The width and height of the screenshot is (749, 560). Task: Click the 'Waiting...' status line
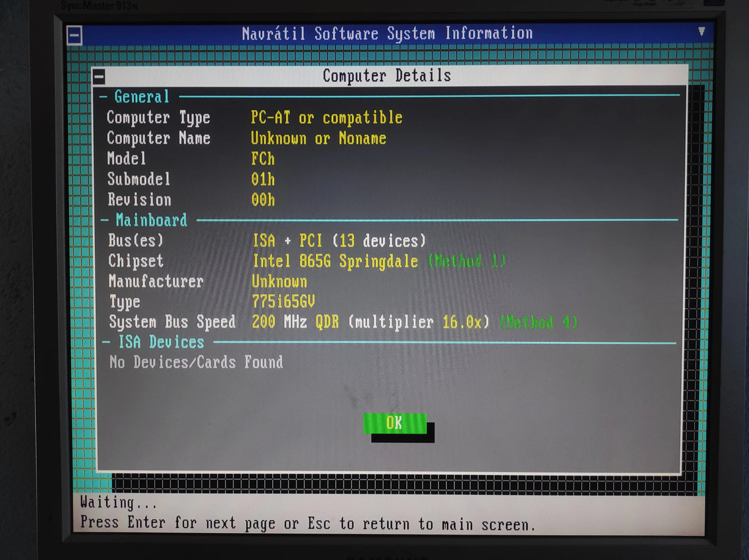118,503
